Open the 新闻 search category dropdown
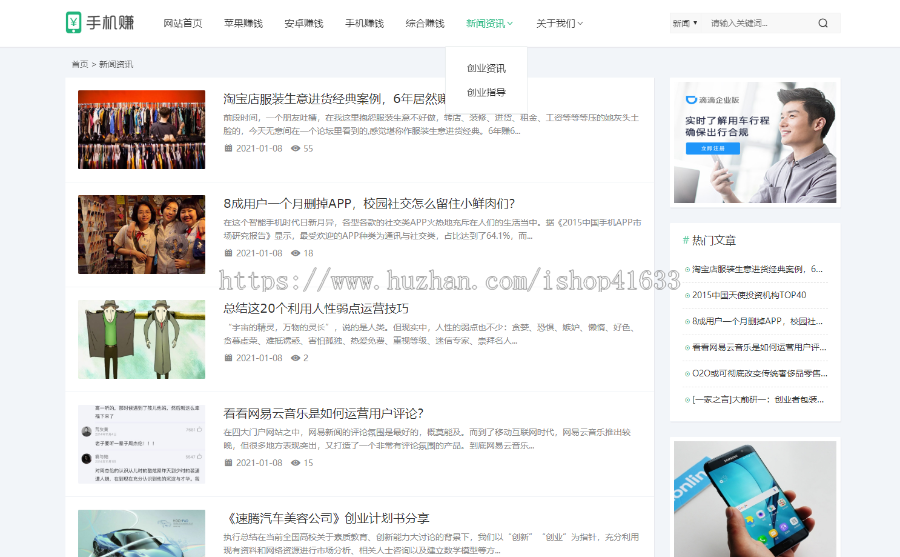 [x=685, y=24]
